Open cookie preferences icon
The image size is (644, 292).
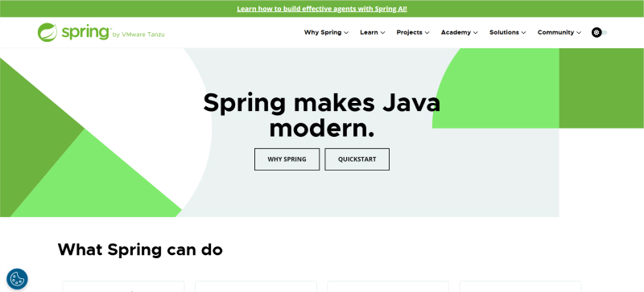(x=17, y=279)
